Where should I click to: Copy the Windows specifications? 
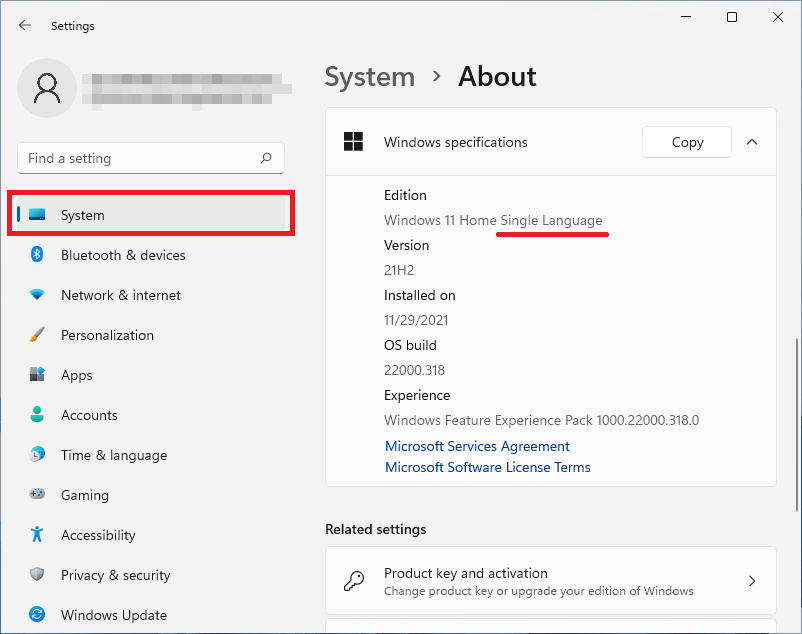click(687, 142)
